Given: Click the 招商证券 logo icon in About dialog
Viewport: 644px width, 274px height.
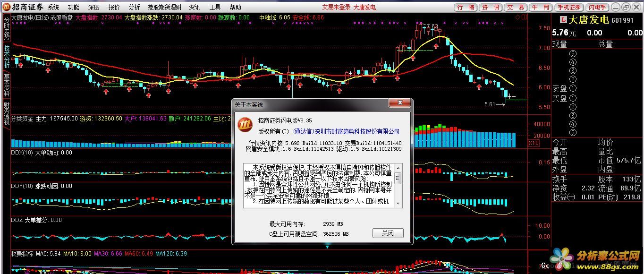Looking at the screenshot, I should [x=245, y=125].
